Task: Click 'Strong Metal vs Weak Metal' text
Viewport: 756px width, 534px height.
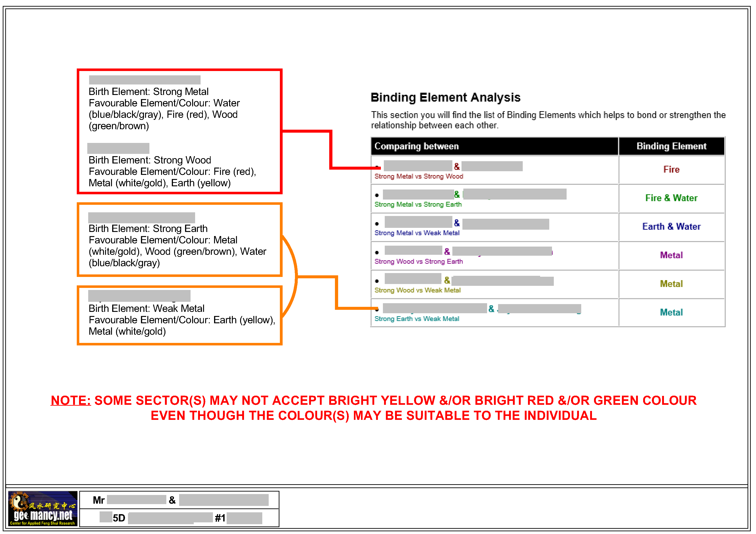Action: (x=417, y=233)
